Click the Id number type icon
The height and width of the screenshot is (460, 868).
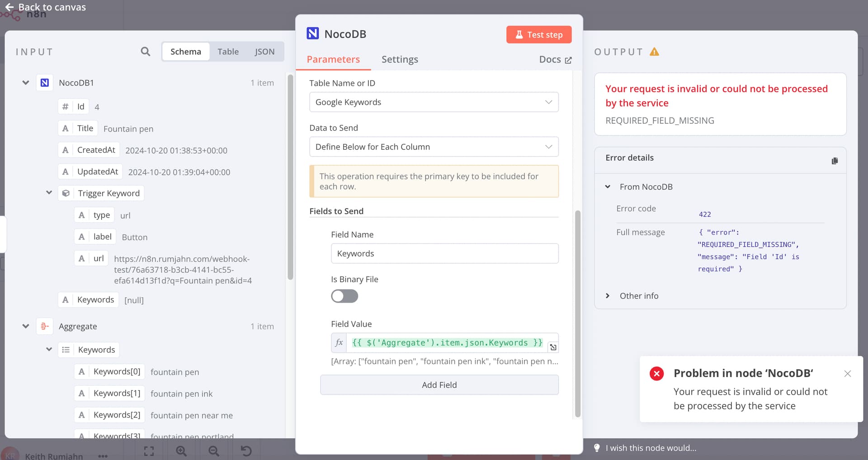(66, 106)
